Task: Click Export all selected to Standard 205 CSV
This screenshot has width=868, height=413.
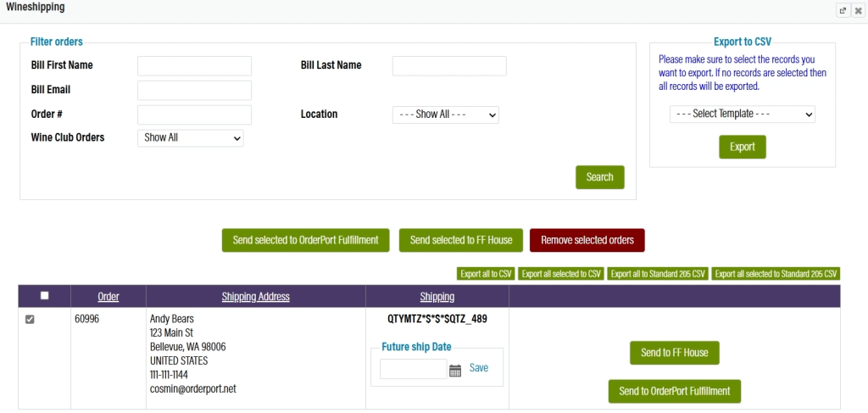Action: [776, 274]
